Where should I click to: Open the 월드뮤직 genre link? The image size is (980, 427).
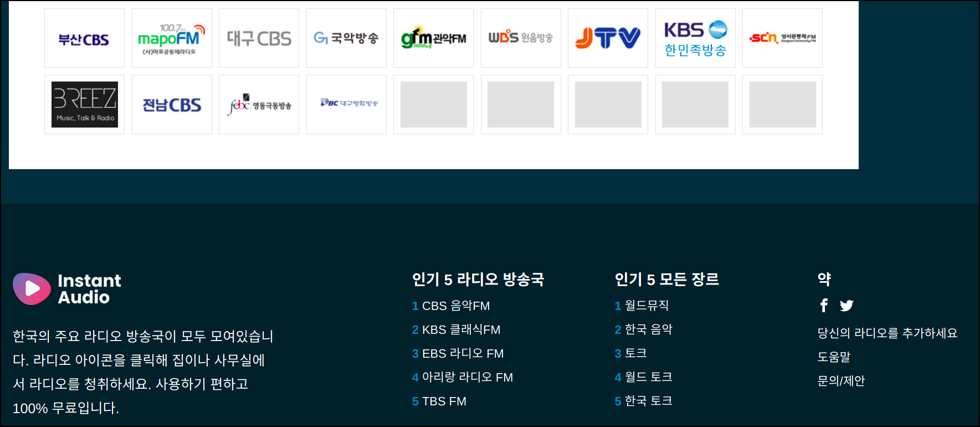(647, 306)
